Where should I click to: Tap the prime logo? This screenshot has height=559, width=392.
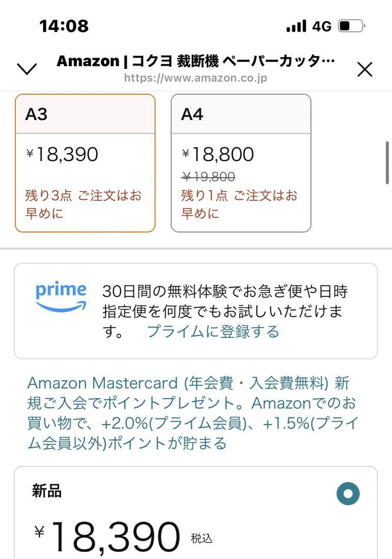tap(61, 297)
